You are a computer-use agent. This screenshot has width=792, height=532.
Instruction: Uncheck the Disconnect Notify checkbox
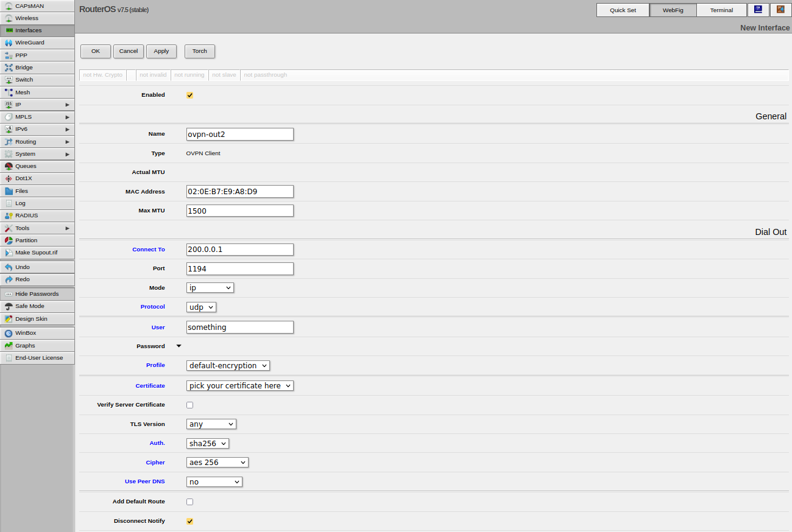coord(189,521)
